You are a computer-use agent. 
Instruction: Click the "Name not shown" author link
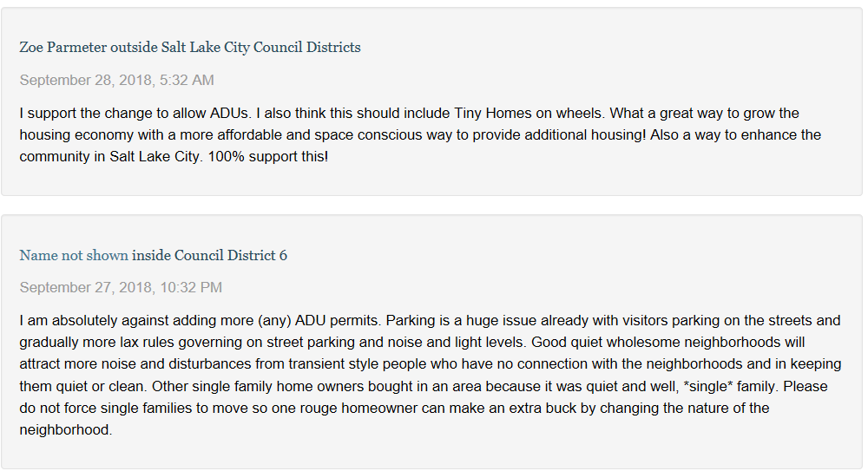pyautogui.click(x=74, y=255)
